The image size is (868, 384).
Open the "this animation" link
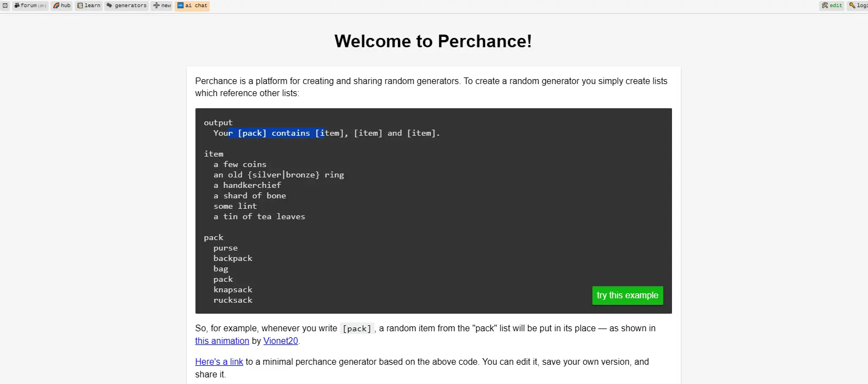[222, 341]
